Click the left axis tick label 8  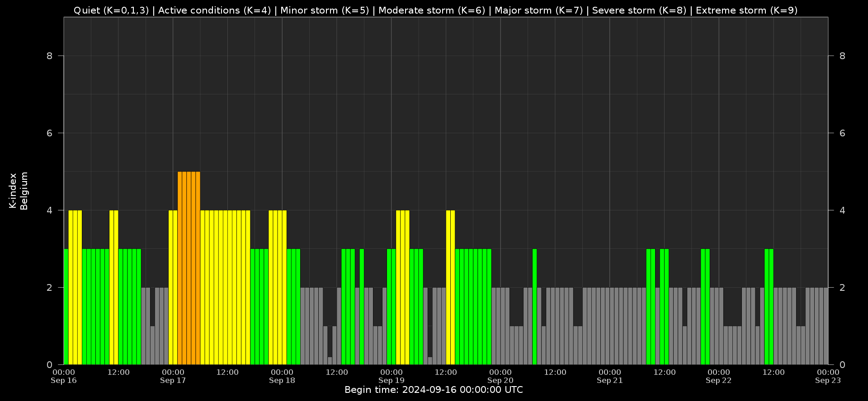(50, 56)
